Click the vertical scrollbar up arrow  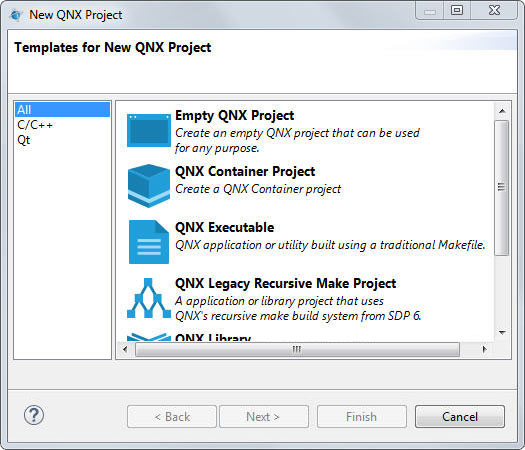point(502,111)
